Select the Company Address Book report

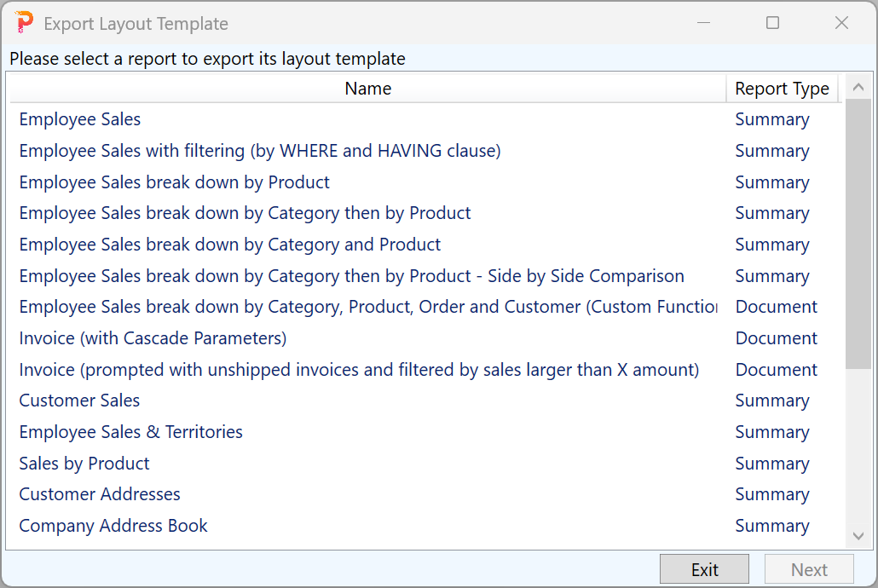point(113,526)
